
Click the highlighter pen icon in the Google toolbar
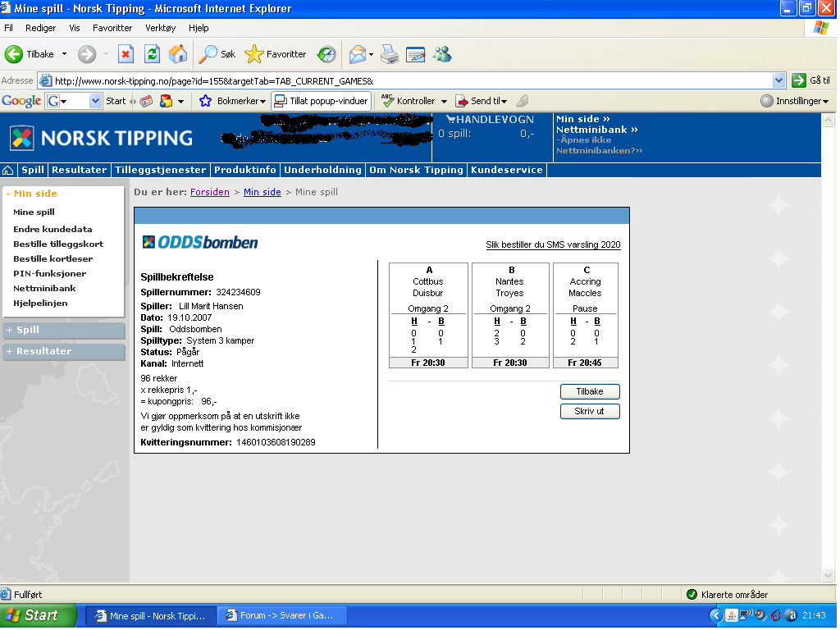[x=523, y=101]
